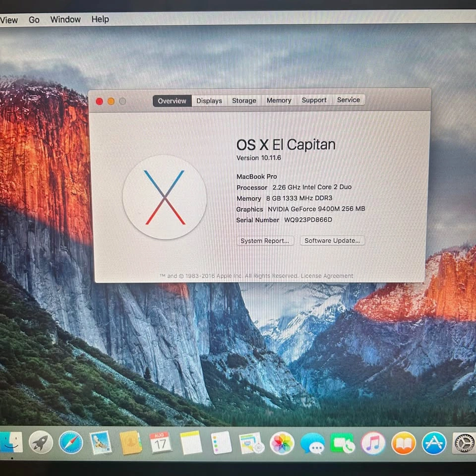Open System Preferences gear icon
476x476 pixels.
464,443
